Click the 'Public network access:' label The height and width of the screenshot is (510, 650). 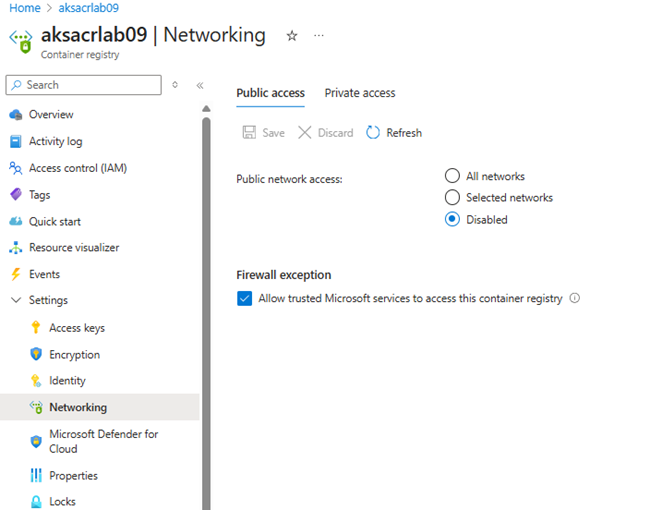pos(289,179)
